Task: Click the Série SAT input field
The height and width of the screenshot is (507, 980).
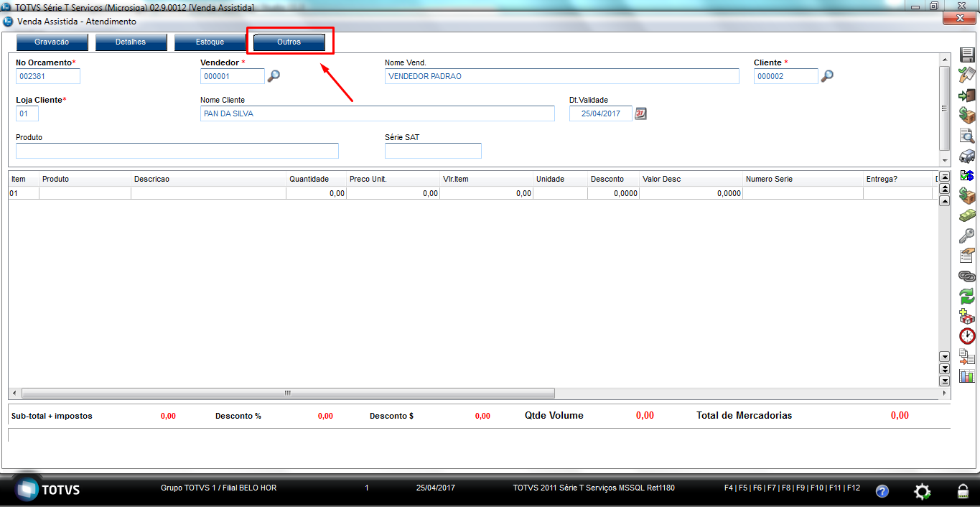Action: point(433,151)
